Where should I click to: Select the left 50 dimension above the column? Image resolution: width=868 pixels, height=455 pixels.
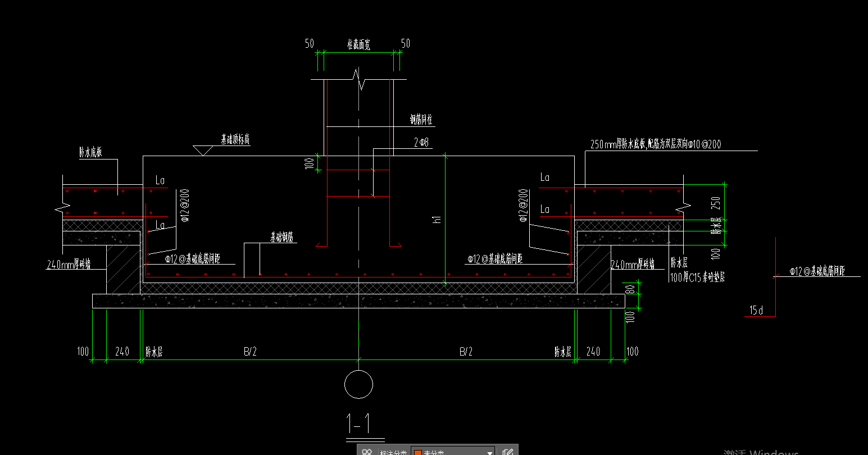[x=310, y=43]
